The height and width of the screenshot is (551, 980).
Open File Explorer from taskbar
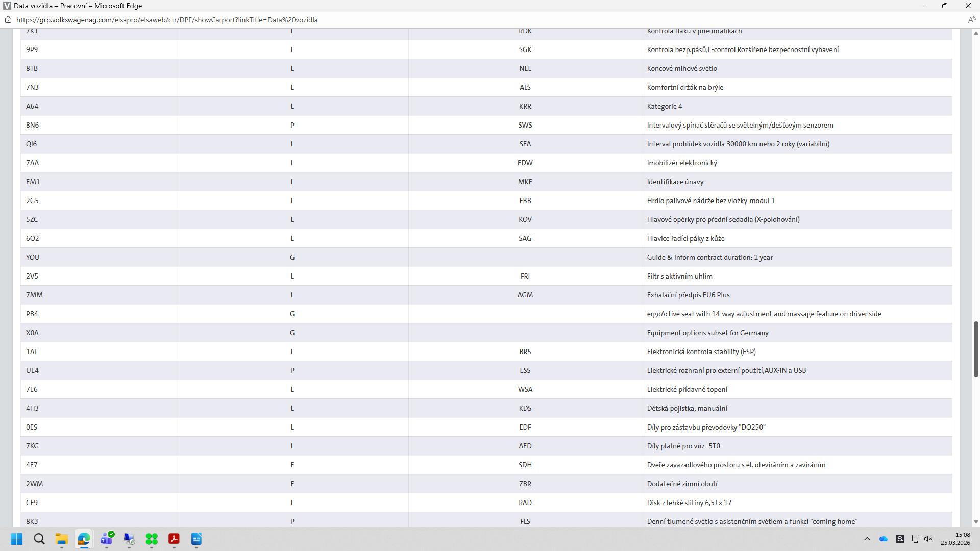pos(62,539)
